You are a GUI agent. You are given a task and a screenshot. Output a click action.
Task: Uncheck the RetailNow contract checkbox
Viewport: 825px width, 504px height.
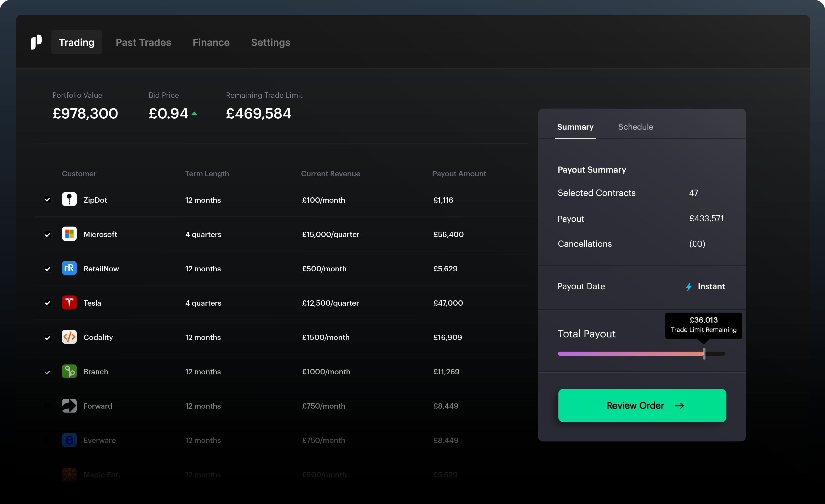coord(48,269)
